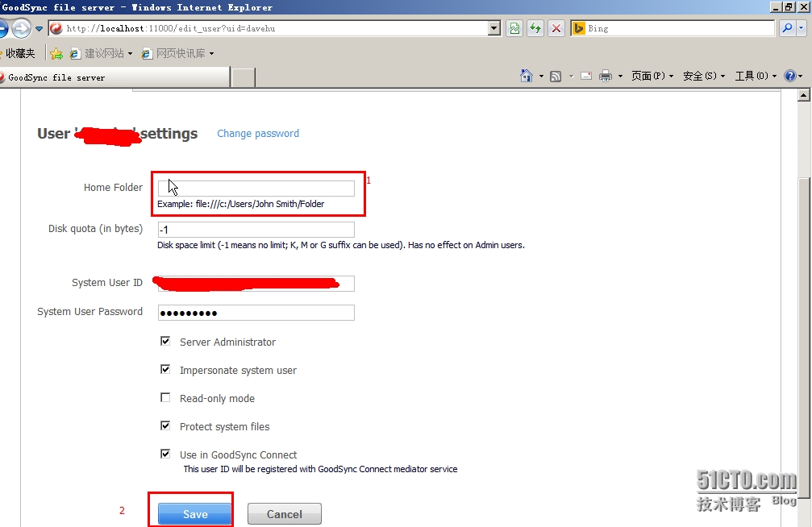The image size is (812, 527).
Task: Stop loading with the red X icon
Action: pos(556,28)
